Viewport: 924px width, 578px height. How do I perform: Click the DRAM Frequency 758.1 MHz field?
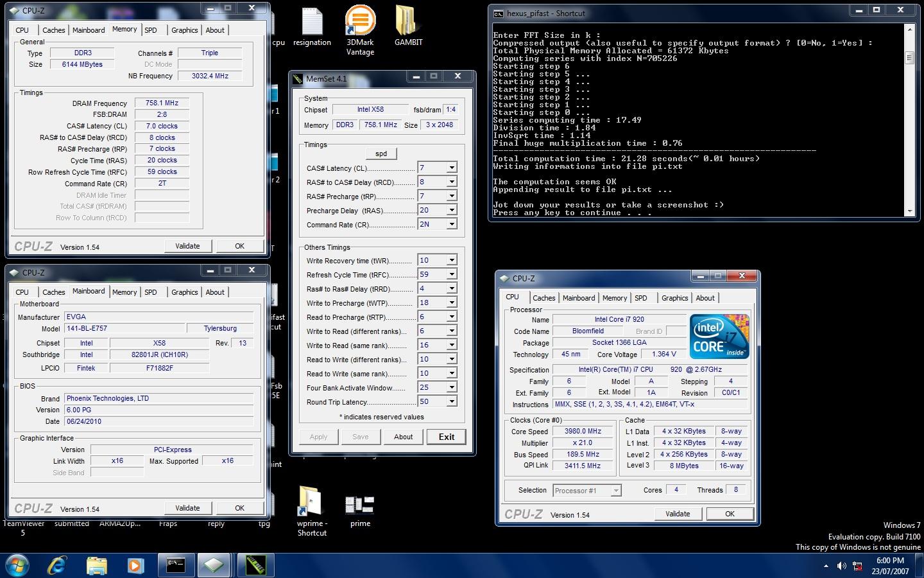point(162,103)
